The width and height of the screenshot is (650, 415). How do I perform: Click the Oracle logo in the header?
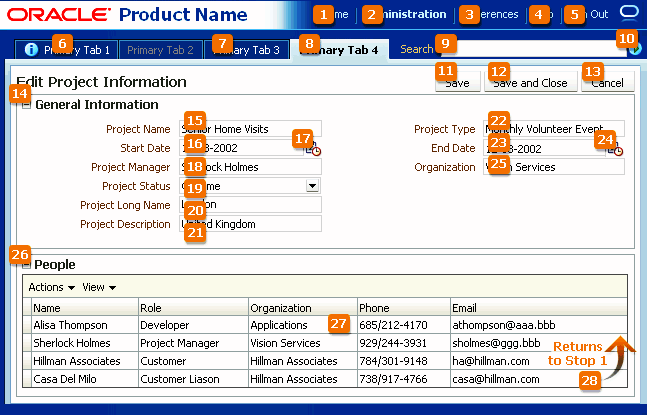coord(59,15)
